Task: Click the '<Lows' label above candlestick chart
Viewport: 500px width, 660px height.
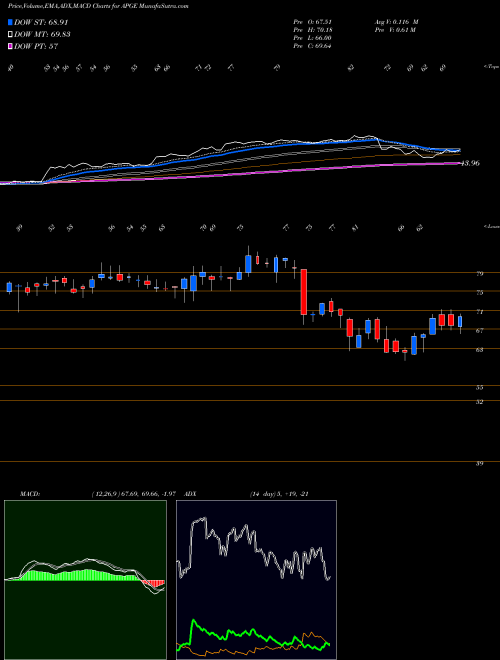Action: pos(491,226)
